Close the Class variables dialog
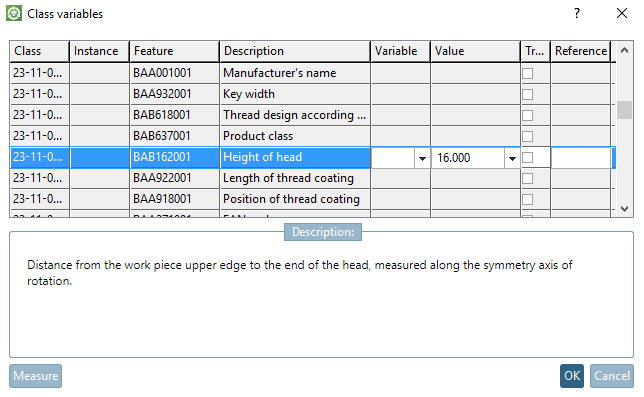This screenshot has height=397, width=644. coord(622,13)
